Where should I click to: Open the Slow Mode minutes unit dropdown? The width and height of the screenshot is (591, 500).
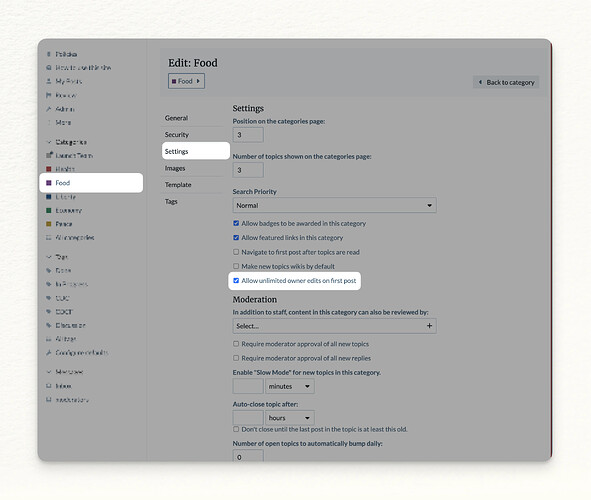pyautogui.click(x=290, y=386)
